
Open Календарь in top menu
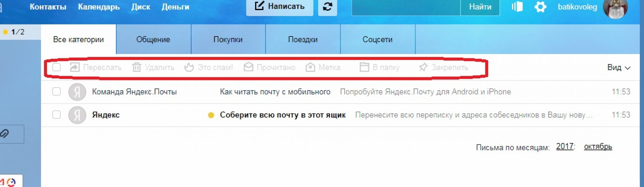coord(99,7)
